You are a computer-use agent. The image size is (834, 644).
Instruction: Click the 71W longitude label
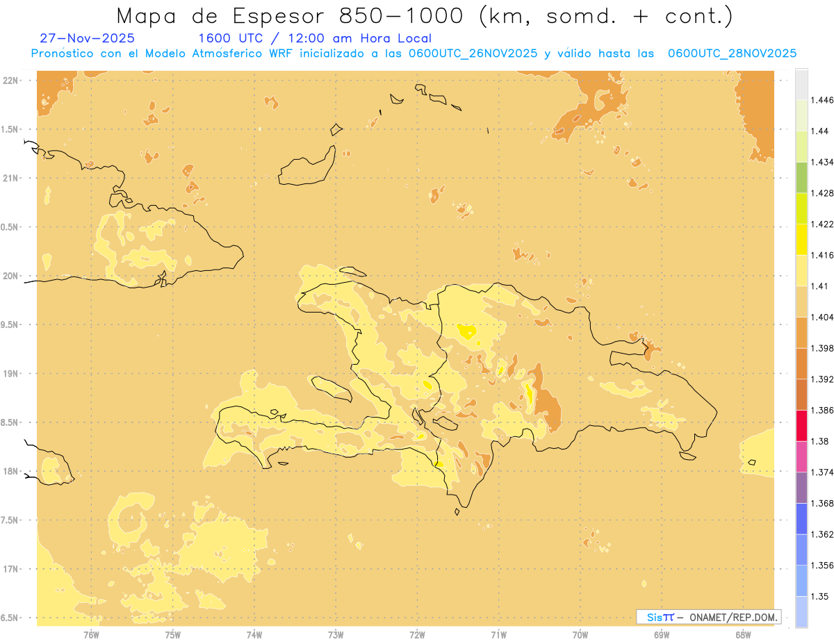(499, 634)
